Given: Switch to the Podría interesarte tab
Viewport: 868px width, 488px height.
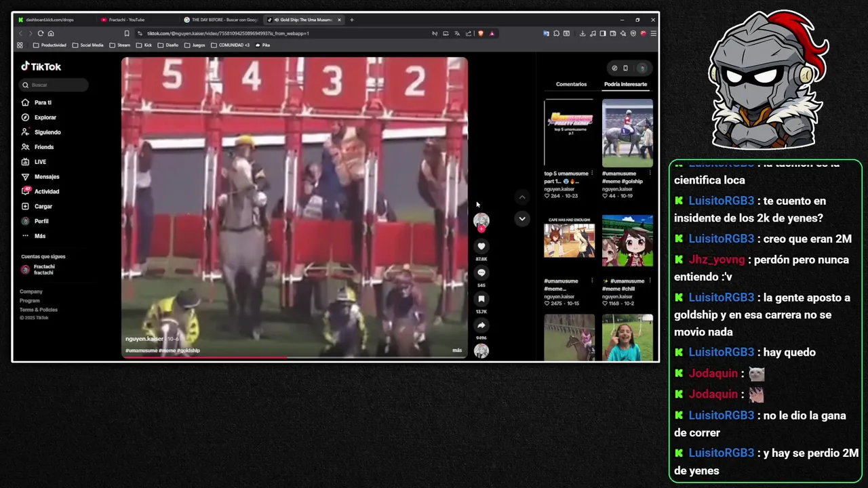Looking at the screenshot, I should [x=625, y=84].
